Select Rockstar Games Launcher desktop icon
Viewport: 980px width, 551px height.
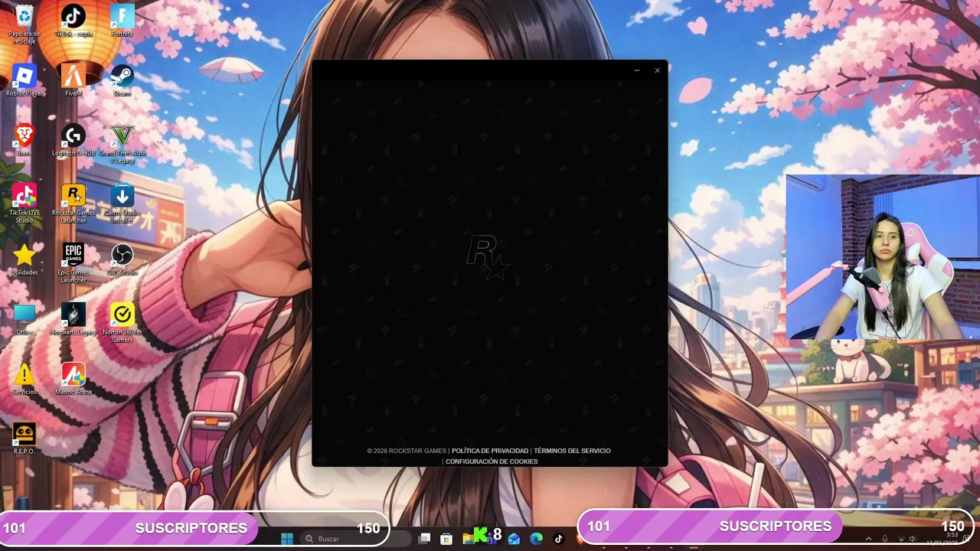[73, 204]
